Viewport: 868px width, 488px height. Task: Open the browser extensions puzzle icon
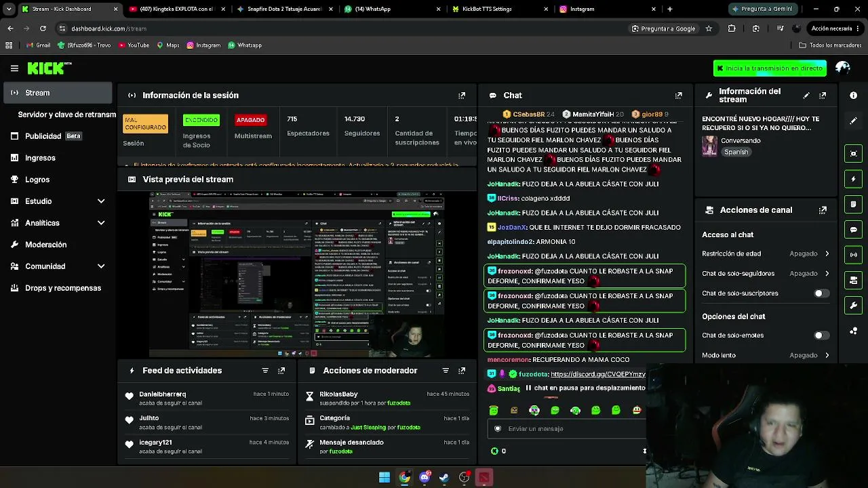pyautogui.click(x=732, y=28)
